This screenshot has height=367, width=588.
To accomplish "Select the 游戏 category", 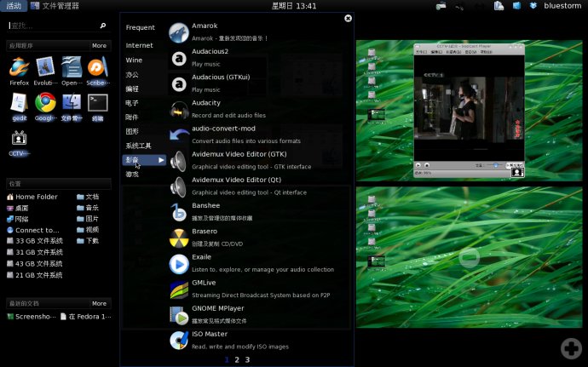I will tap(132, 175).
